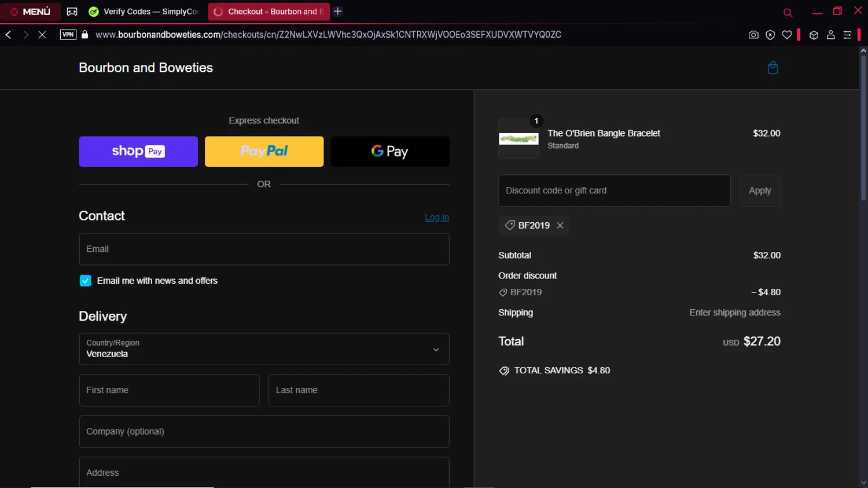Screen dimensions: 868x488
Task: Pay with the PayPal button
Action: [264, 152]
